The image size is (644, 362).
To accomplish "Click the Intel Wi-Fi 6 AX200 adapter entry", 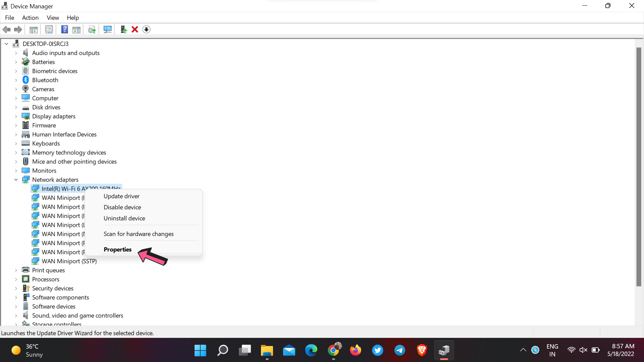I will pyautogui.click(x=81, y=188).
